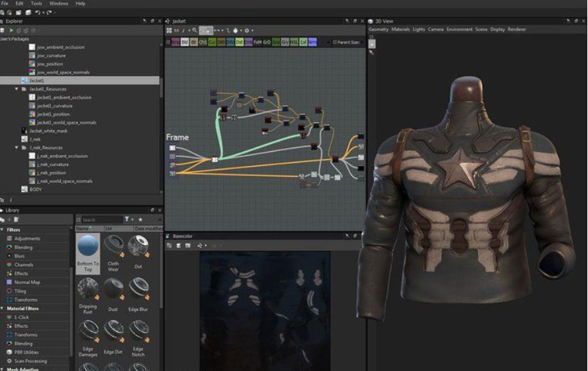The image size is (588, 371).
Task: Add a Curve (Cur) node from node bar
Action: point(212,42)
